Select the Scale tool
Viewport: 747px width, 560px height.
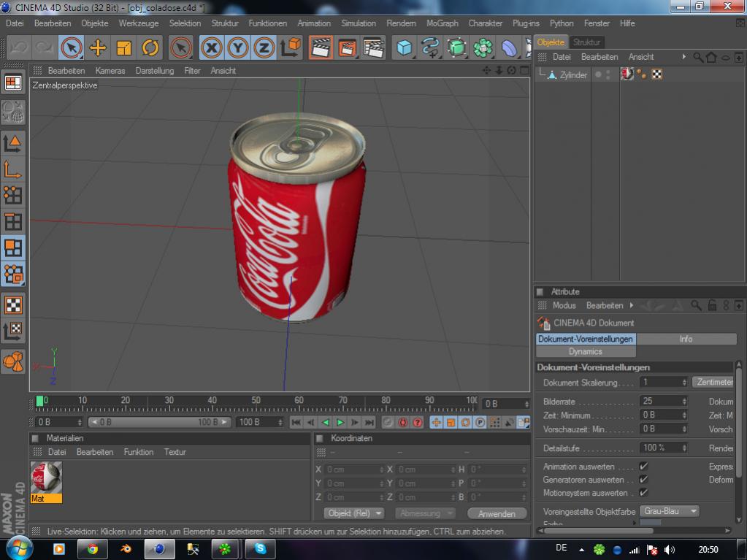(124, 48)
